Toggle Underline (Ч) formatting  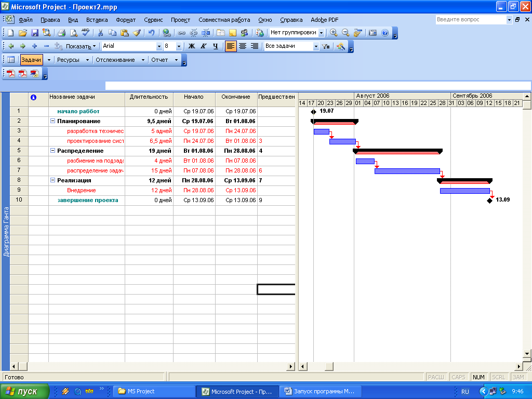(x=216, y=46)
